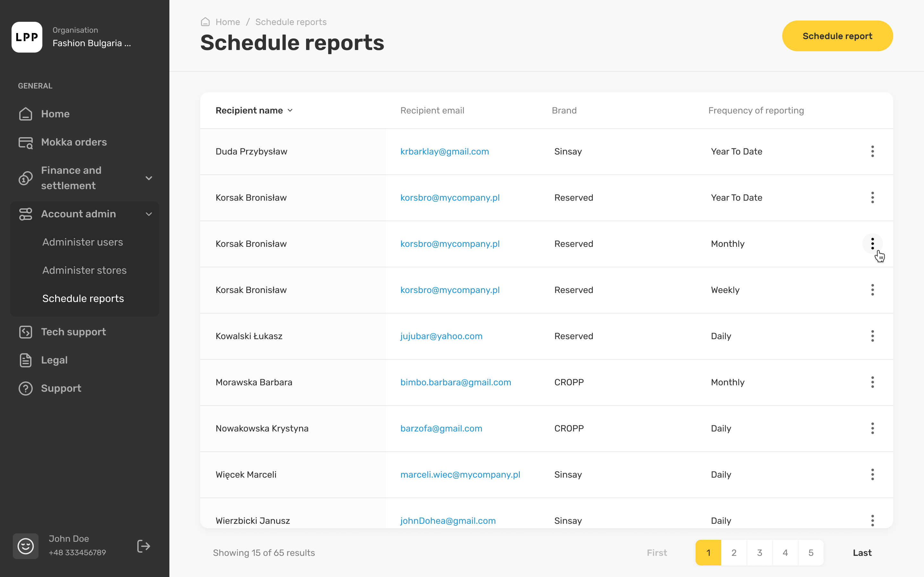This screenshot has width=924, height=577.
Task: Collapse the Account admin submenu
Action: click(x=149, y=214)
